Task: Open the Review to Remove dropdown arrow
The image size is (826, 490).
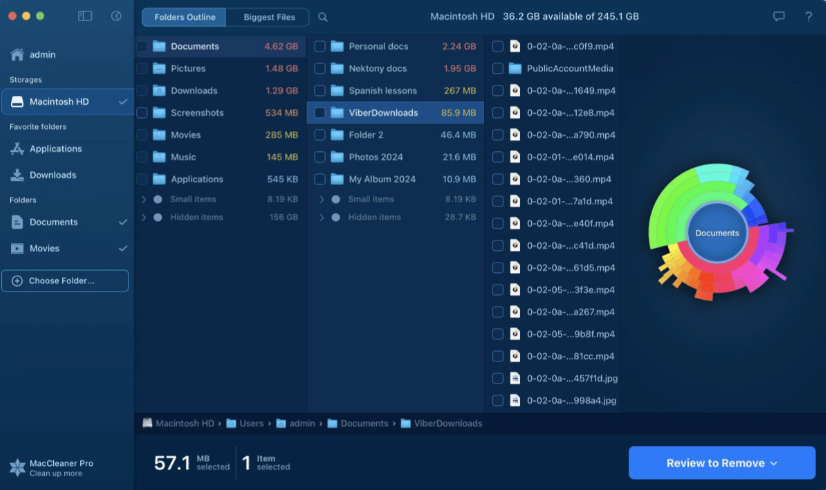Action: click(x=774, y=463)
